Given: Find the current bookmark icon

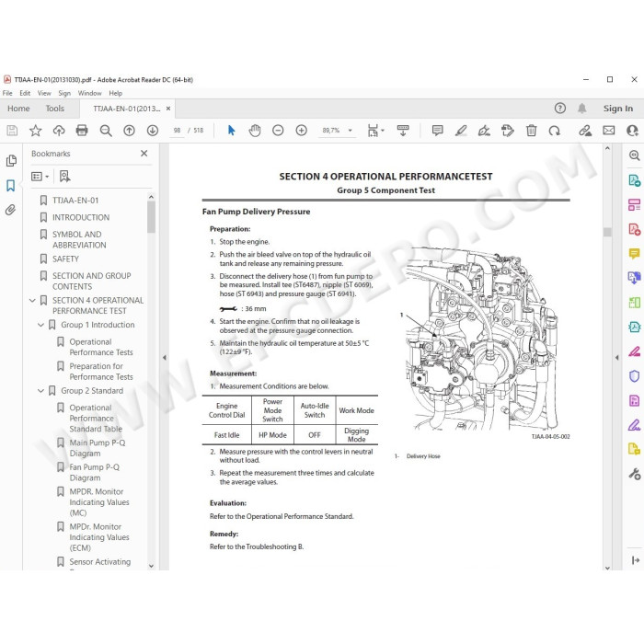Looking at the screenshot, I should [64, 177].
